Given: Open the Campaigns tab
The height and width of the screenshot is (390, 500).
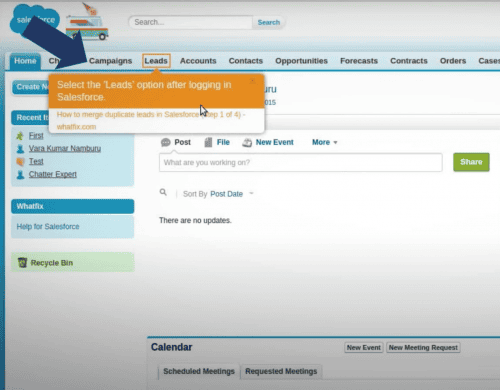Looking at the screenshot, I should (110, 61).
